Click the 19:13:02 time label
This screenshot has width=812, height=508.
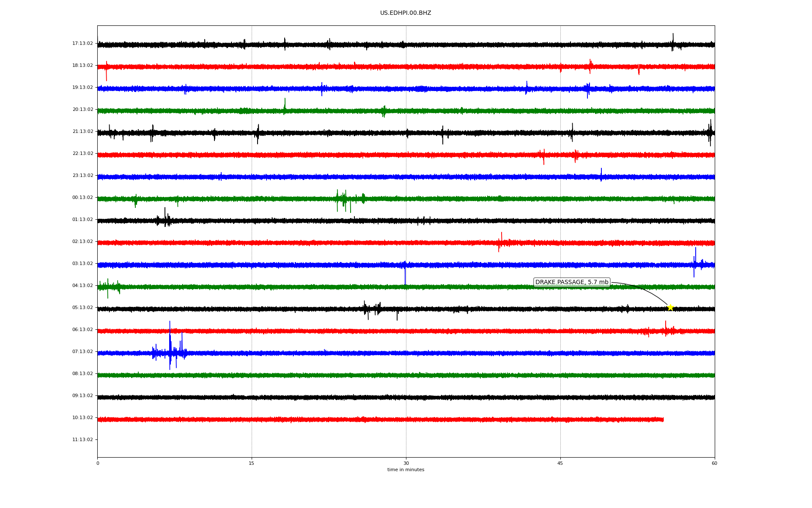point(82,87)
